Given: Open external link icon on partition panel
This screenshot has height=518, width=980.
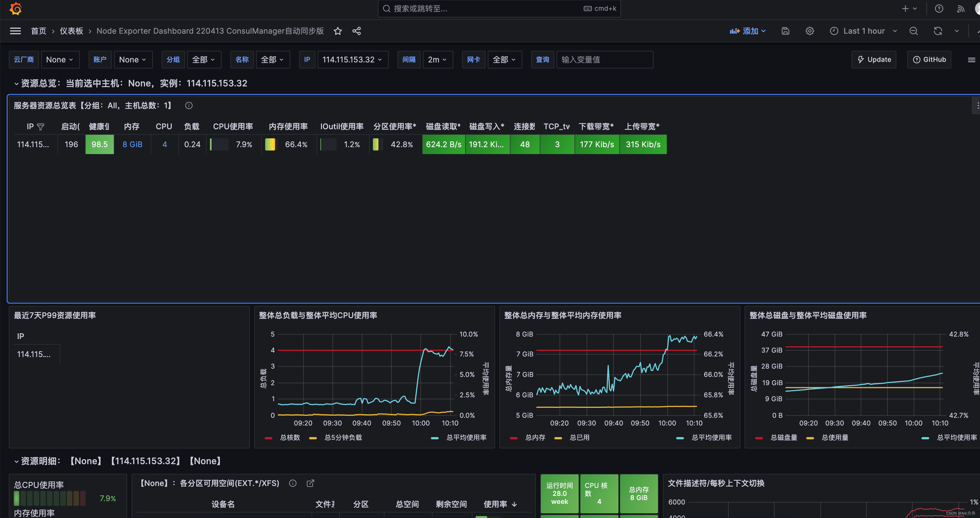Looking at the screenshot, I should [x=310, y=483].
